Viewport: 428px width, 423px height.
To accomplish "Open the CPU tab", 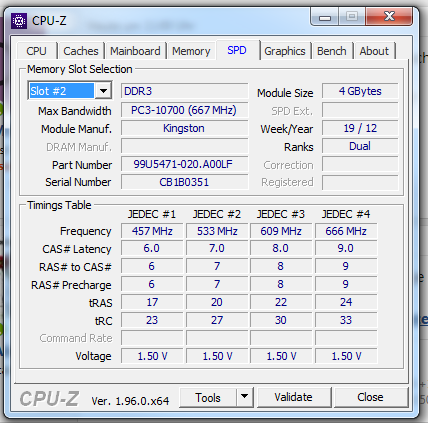I will [x=36, y=51].
